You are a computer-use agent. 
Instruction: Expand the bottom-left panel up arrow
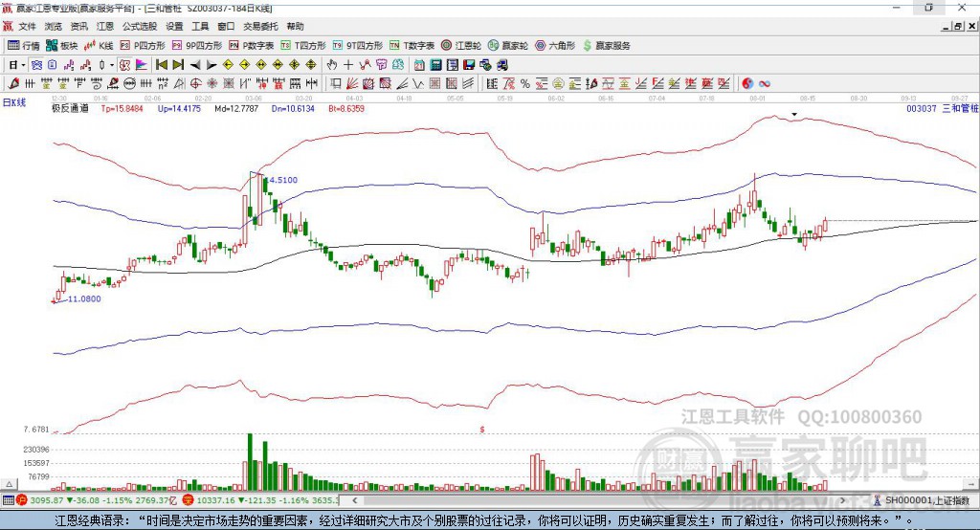(x=9, y=484)
